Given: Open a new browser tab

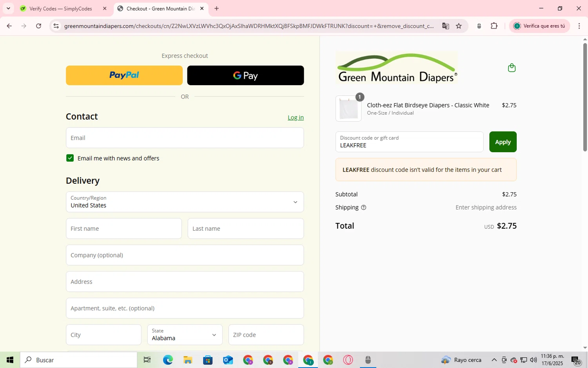Looking at the screenshot, I should (216, 9).
